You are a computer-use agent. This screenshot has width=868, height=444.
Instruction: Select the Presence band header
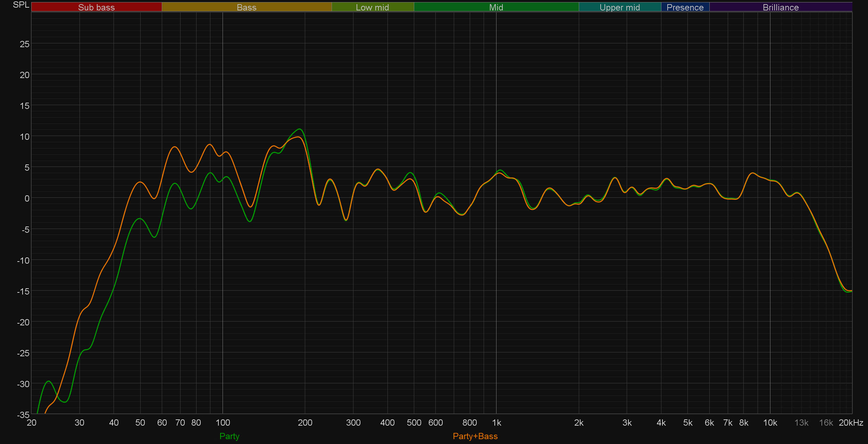pos(685,7)
